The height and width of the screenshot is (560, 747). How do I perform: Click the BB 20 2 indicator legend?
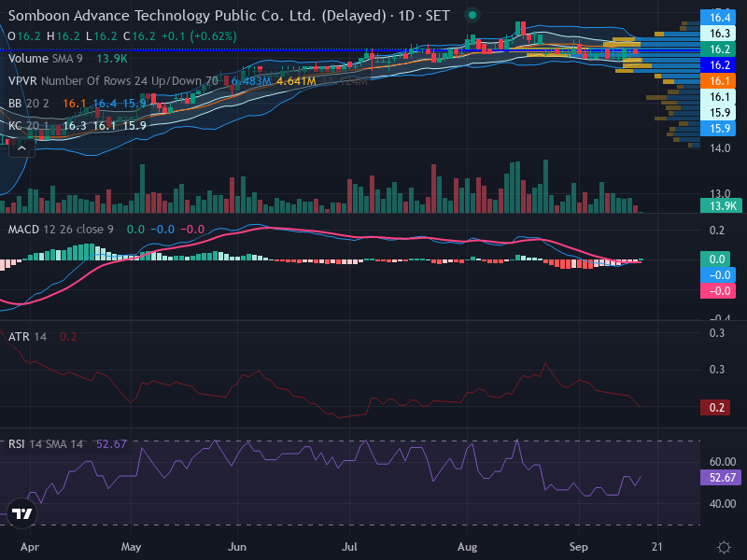pos(29,104)
